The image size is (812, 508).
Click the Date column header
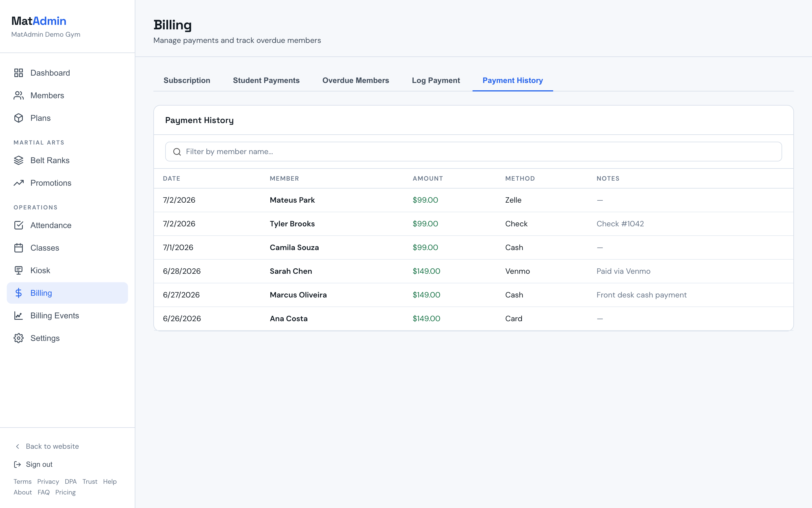click(x=171, y=178)
